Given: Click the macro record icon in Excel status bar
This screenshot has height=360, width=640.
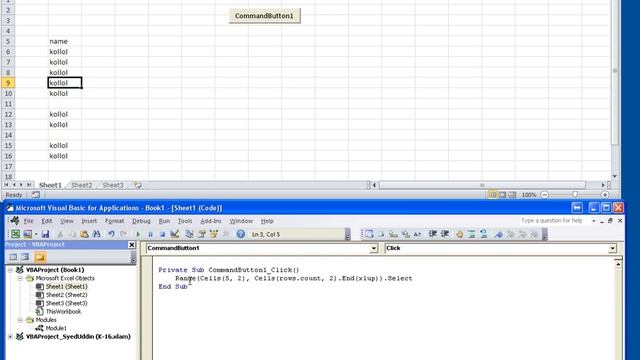Looking at the screenshot, I should point(36,195).
